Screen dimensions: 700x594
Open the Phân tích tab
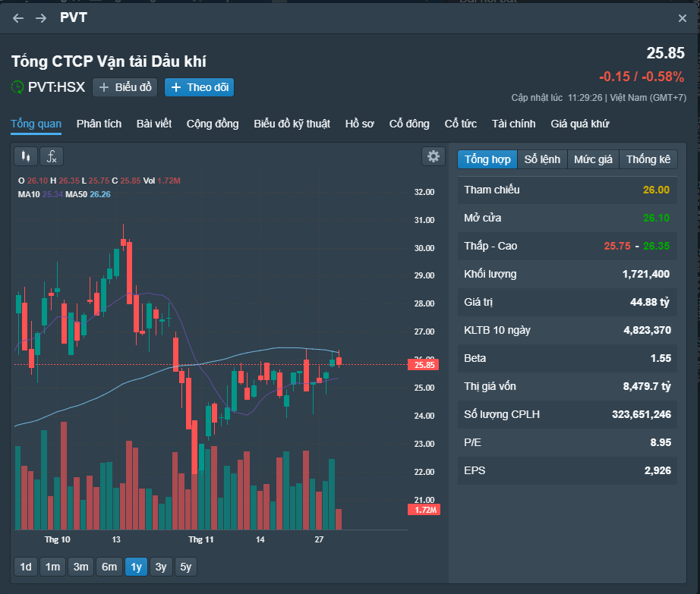click(x=99, y=124)
